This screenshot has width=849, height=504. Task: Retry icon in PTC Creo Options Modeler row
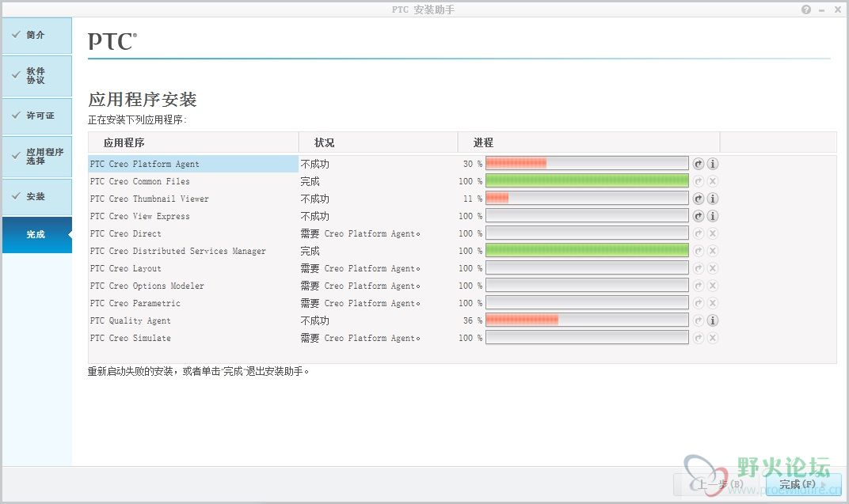[699, 286]
